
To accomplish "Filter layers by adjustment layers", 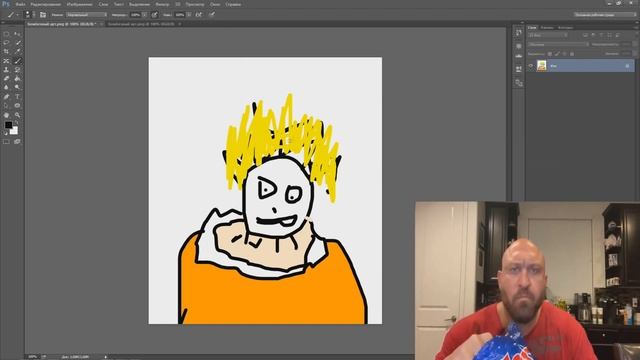I will coord(593,36).
